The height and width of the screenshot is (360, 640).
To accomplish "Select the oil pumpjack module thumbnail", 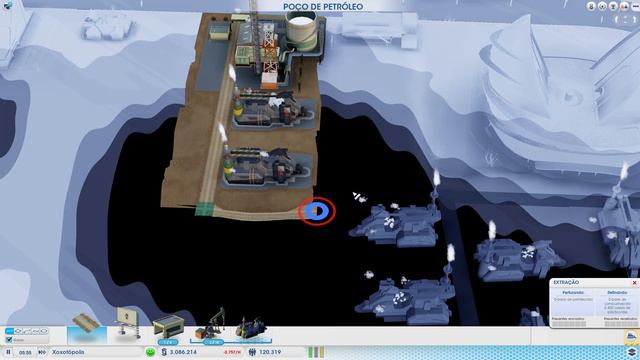I will click(211, 322).
